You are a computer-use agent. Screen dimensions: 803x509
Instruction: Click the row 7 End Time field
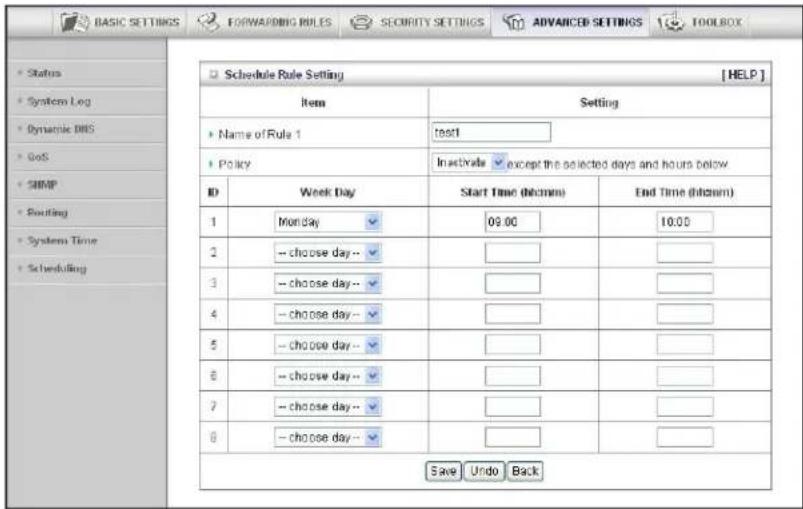coord(685,407)
